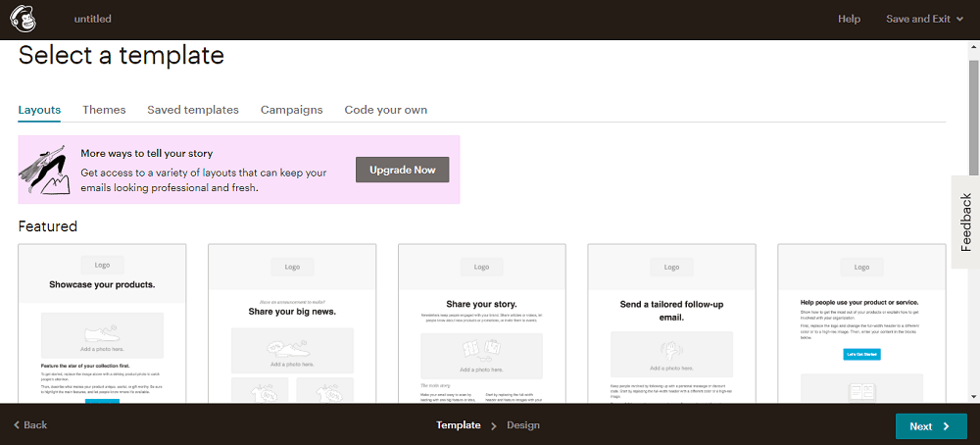
Task: Click the Next button
Action: 929,426
